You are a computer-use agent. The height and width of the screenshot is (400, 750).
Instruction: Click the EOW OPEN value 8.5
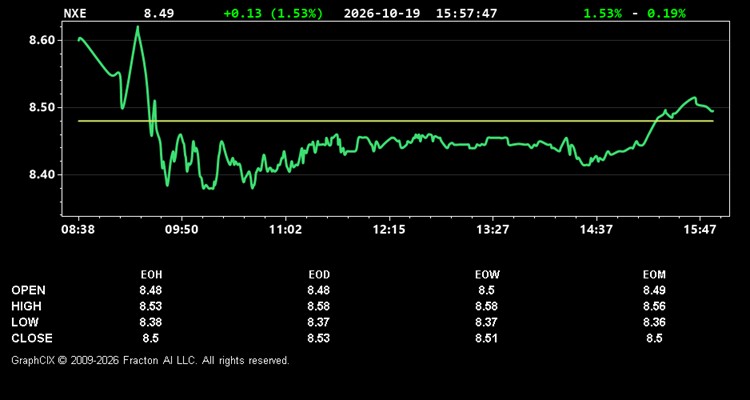point(487,290)
